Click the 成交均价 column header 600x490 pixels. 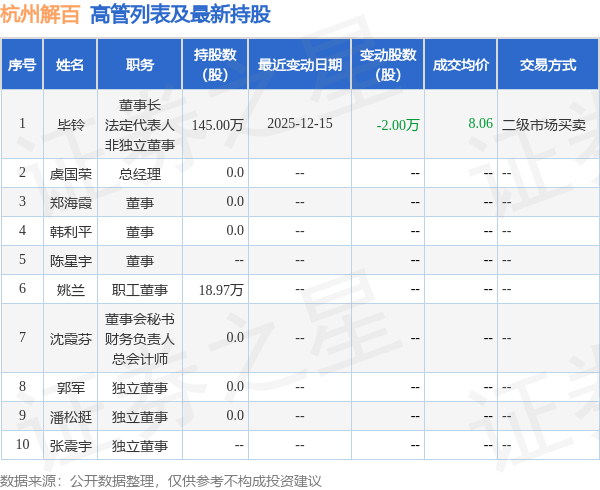pyautogui.click(x=461, y=64)
